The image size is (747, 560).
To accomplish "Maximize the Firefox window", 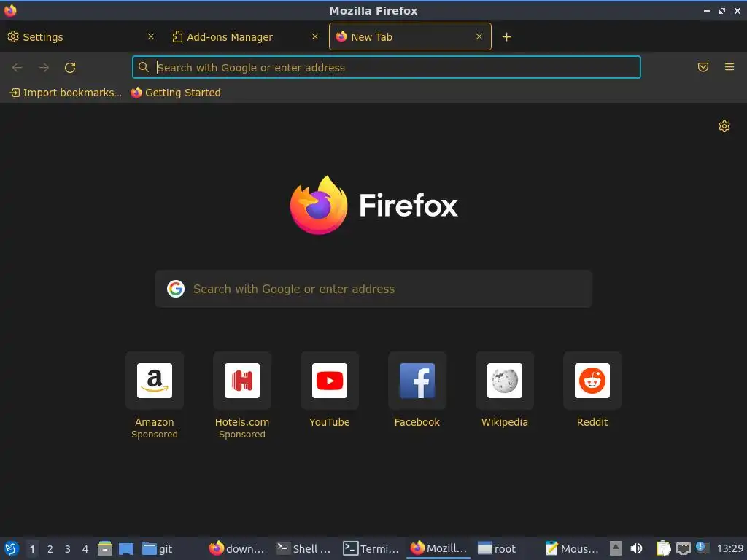I will 722,10.
